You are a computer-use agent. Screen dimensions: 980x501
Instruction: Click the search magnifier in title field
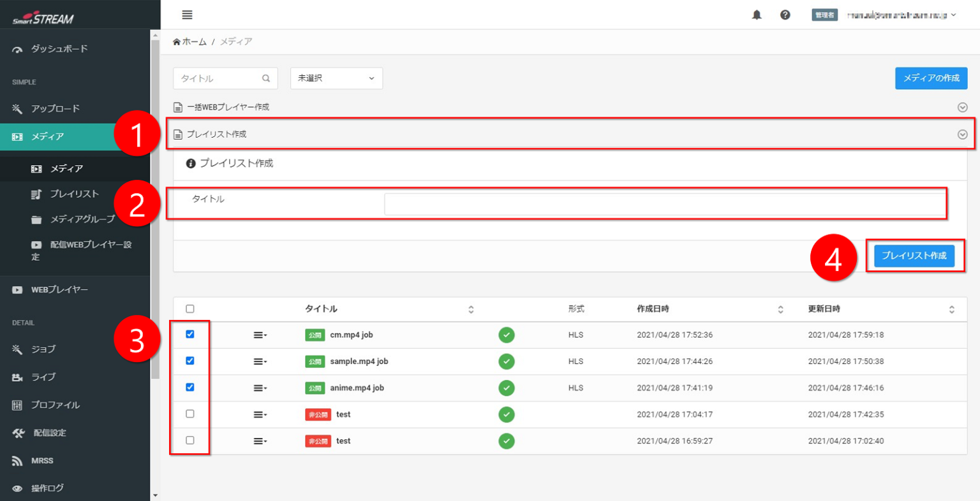[266, 78]
